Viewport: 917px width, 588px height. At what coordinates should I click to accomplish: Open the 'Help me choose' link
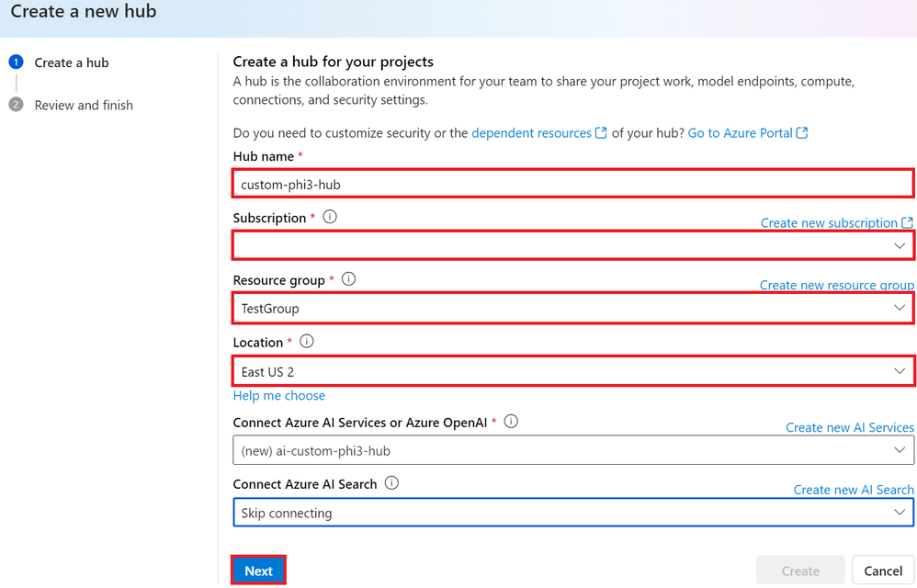[279, 396]
